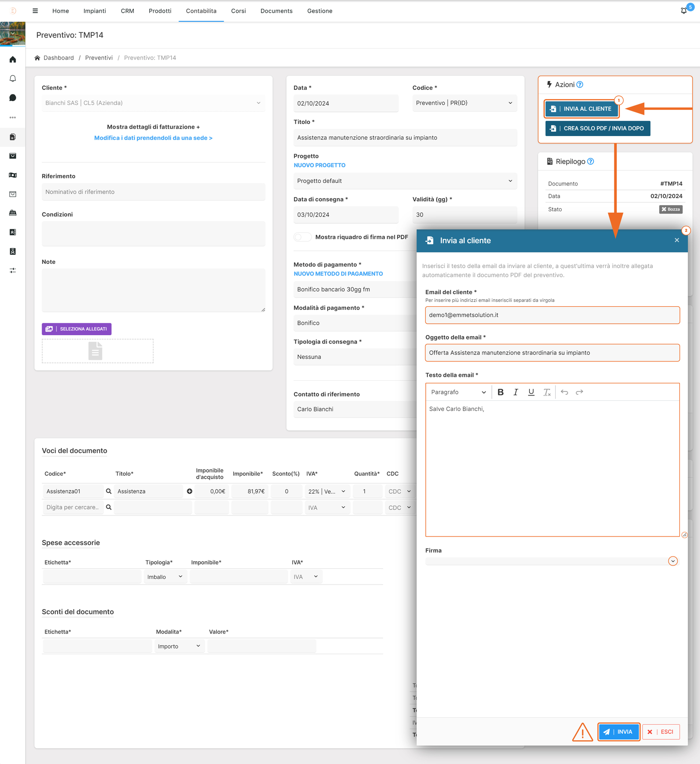Undo last edit in email editor
The width and height of the screenshot is (700, 764).
pyautogui.click(x=564, y=392)
